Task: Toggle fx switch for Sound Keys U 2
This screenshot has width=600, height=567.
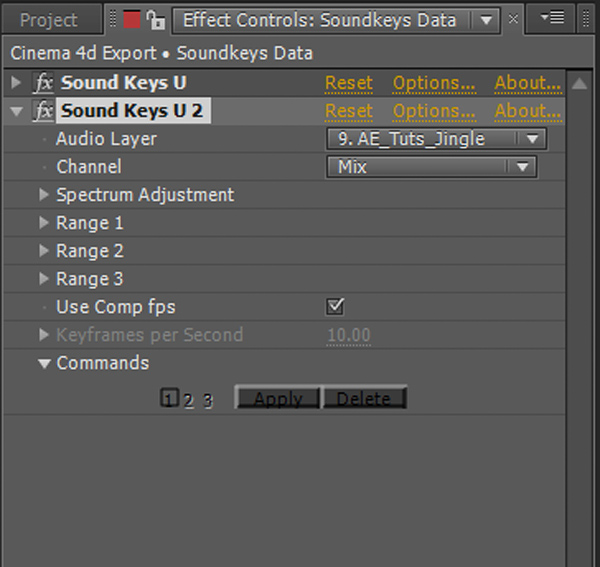Action: coord(43,111)
